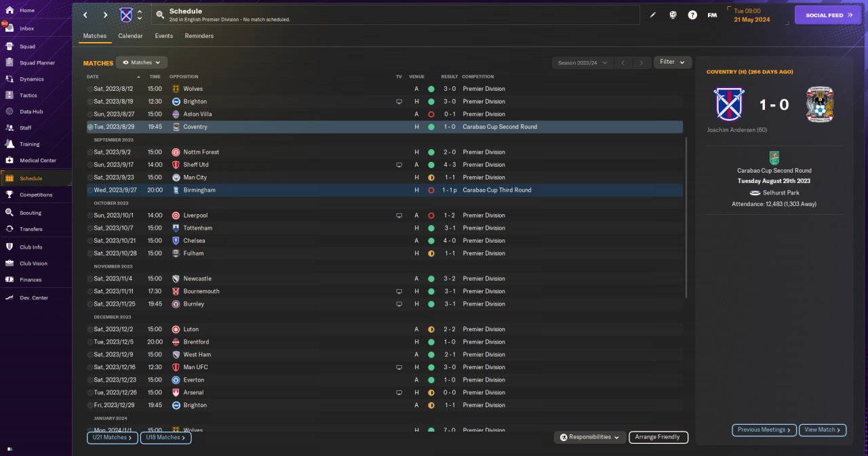Open Squad Planner from sidebar

[x=37, y=63]
